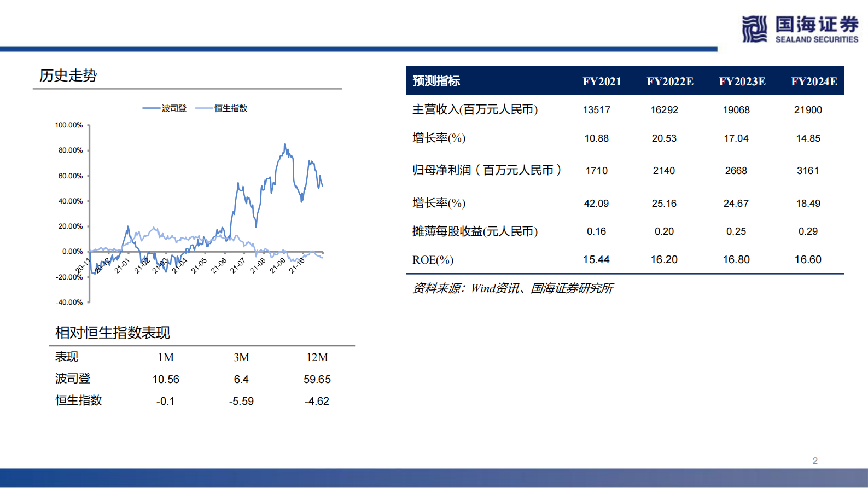Viewport: 868px width, 488px height.
Task: Select the 主营收入 row label
Action: [475, 109]
